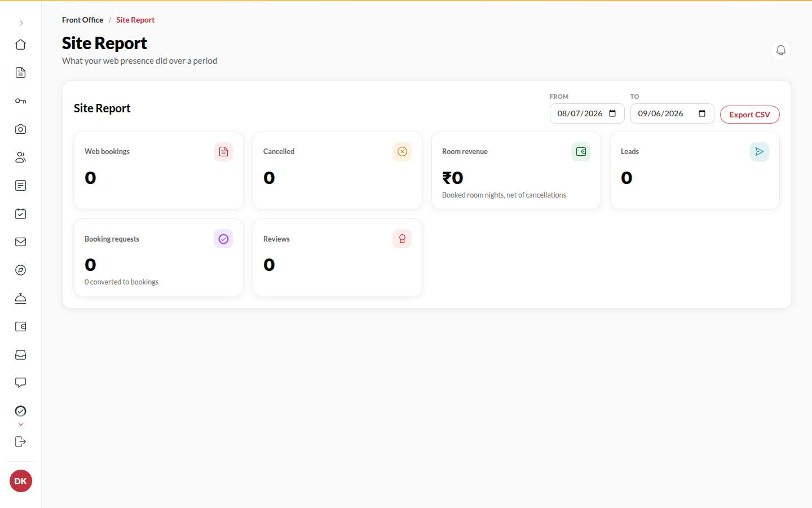
Task: Open the notifications bell
Action: [x=781, y=50]
